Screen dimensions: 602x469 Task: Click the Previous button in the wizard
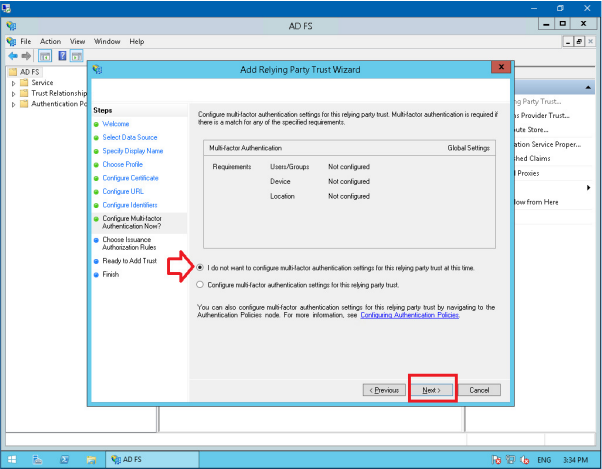point(386,389)
